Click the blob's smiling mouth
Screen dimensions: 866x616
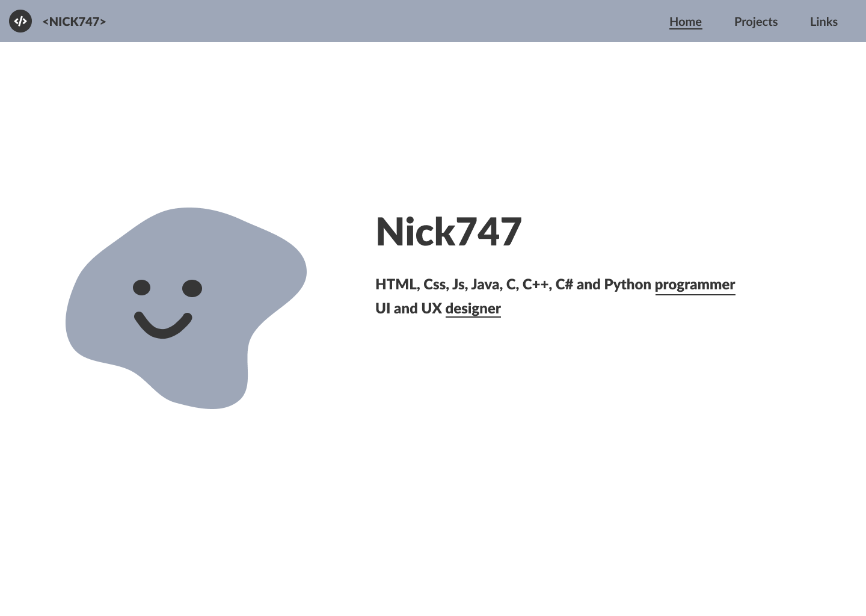coord(163,325)
